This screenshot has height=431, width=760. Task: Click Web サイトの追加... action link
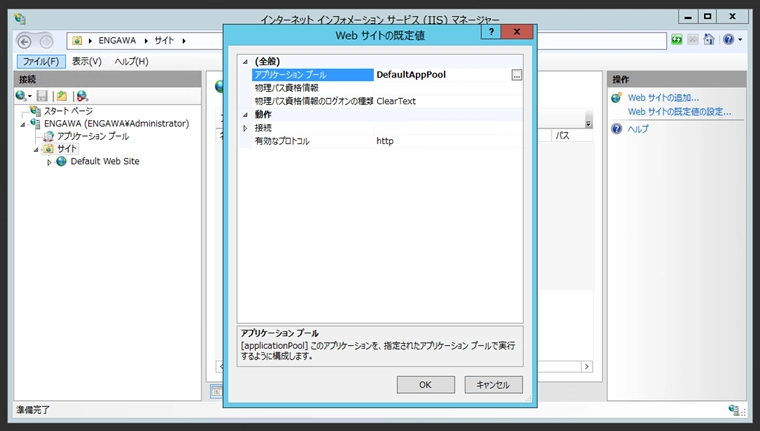pos(663,98)
